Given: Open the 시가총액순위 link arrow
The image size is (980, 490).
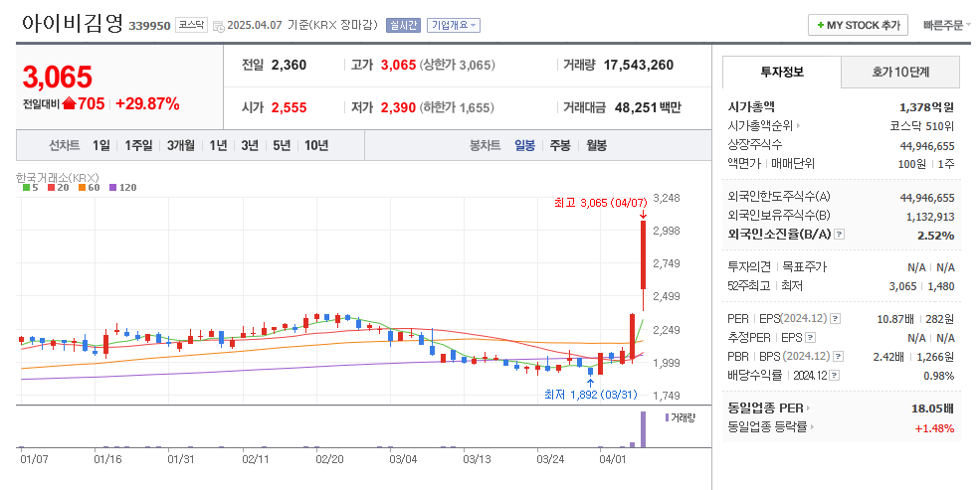Looking at the screenshot, I should point(798,126).
